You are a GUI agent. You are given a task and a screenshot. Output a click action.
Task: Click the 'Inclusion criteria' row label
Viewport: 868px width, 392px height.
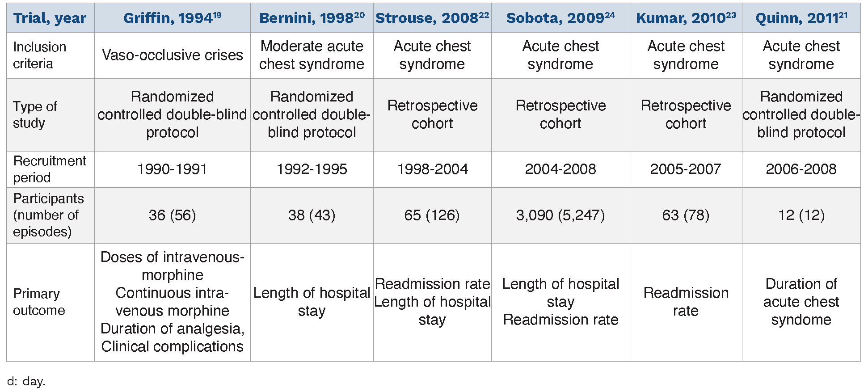(40, 55)
